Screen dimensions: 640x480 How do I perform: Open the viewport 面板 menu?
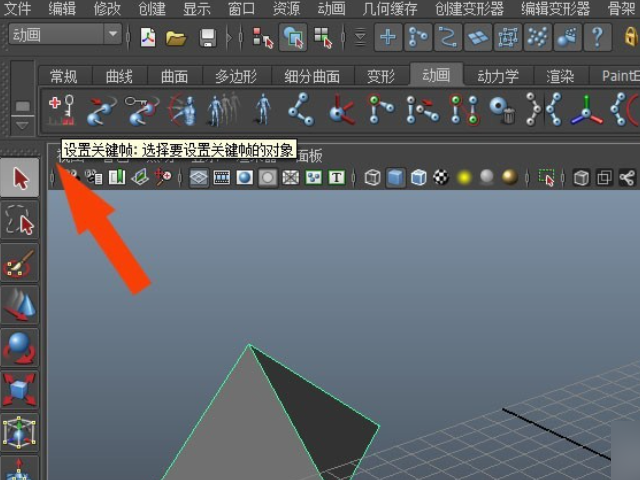pos(309,156)
